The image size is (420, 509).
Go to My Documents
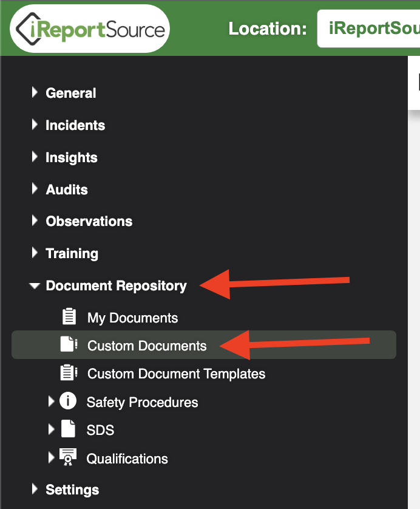pyautogui.click(x=133, y=318)
